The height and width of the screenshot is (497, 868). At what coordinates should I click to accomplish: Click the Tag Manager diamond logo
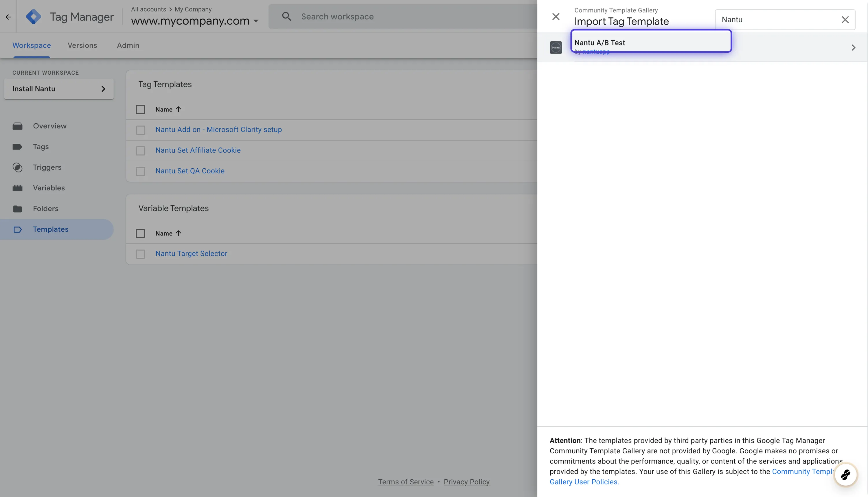click(x=34, y=17)
